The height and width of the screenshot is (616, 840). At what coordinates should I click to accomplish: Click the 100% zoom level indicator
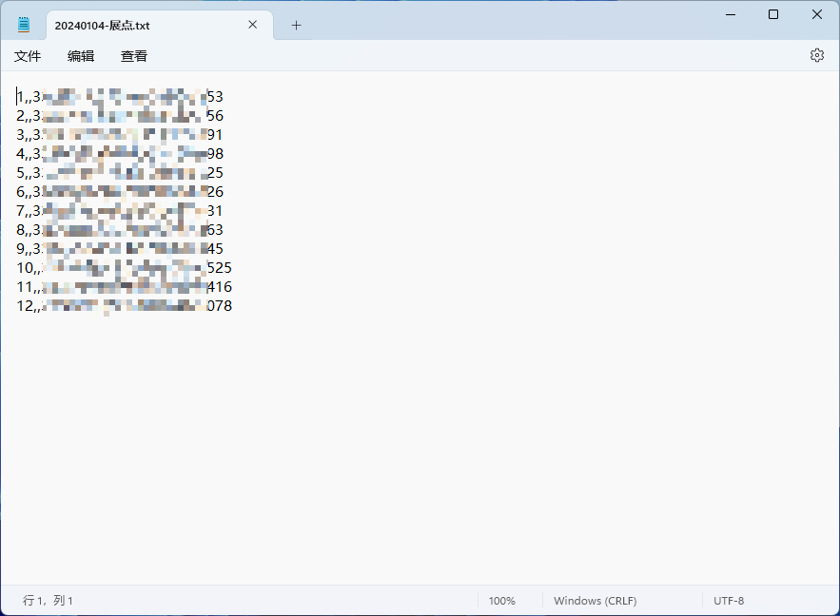(x=502, y=601)
